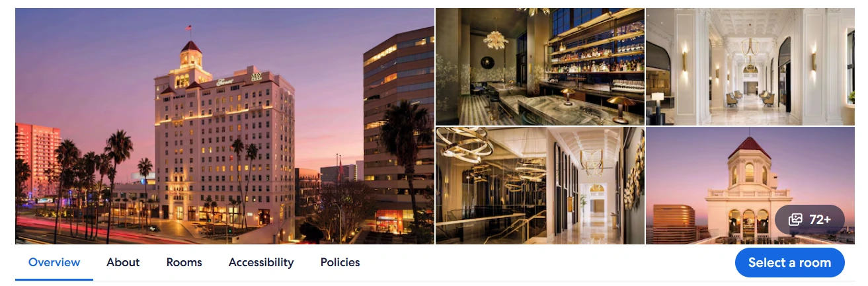Image resolution: width=868 pixels, height=286 pixels.
Task: Go to the Rooms tab
Action: (184, 262)
